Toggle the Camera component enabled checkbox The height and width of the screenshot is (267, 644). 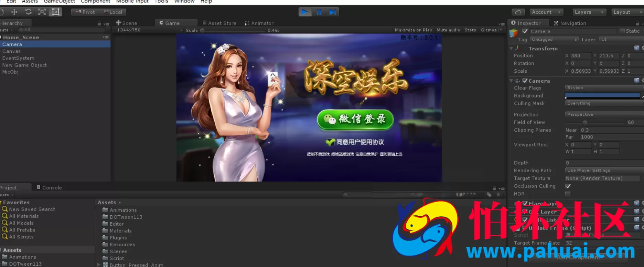[525, 81]
